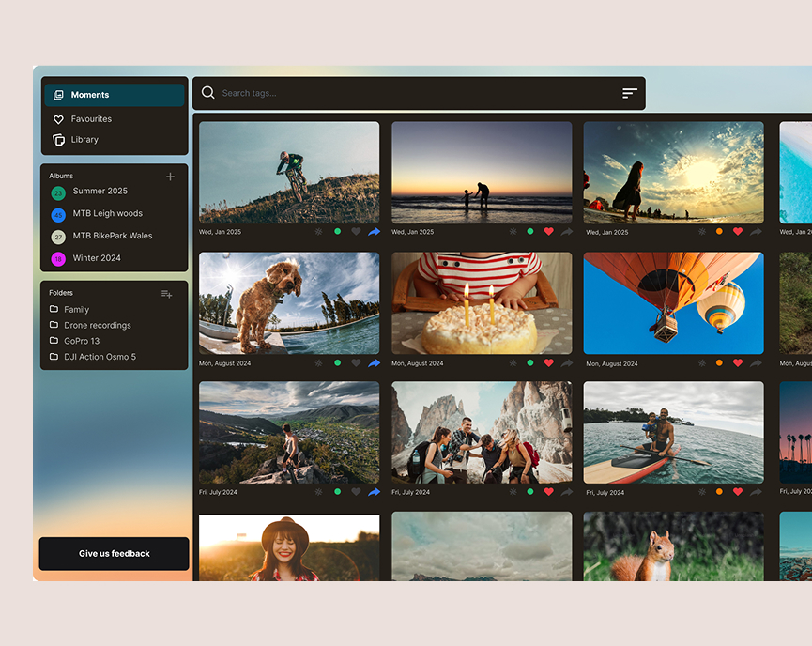812x646 pixels.
Task: Open the squirrel photo thumbnail
Action: pyautogui.click(x=673, y=546)
